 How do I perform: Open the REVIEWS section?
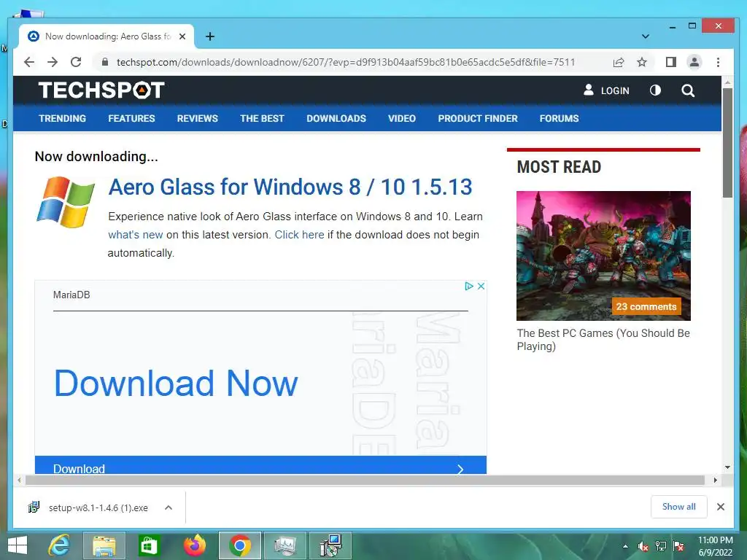click(x=197, y=118)
